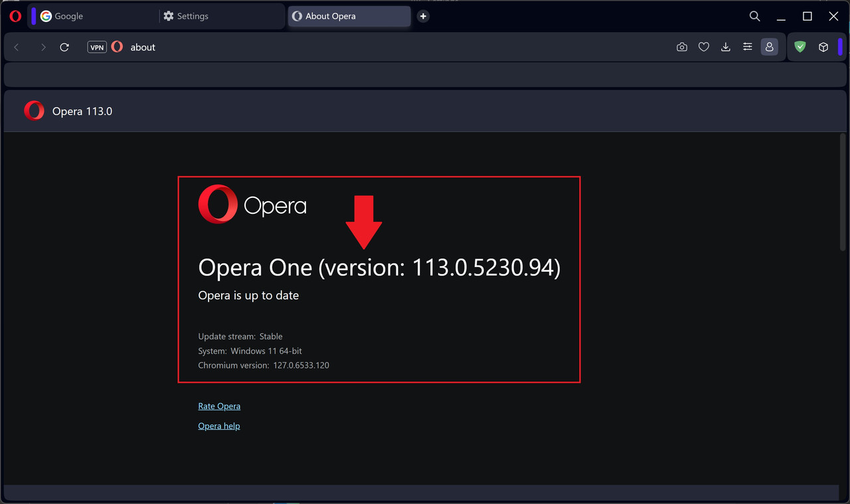Click the Opera icon in address bar
This screenshot has width=850, height=504.
pyautogui.click(x=118, y=47)
